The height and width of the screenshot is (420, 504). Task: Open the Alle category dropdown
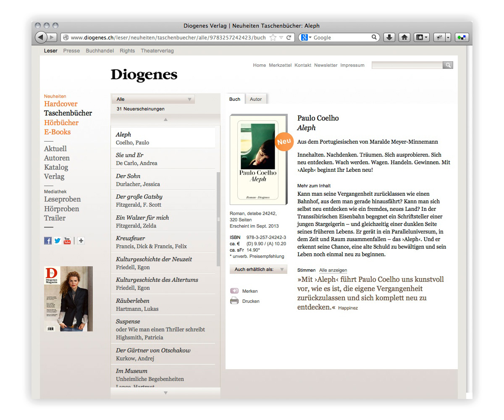(153, 99)
